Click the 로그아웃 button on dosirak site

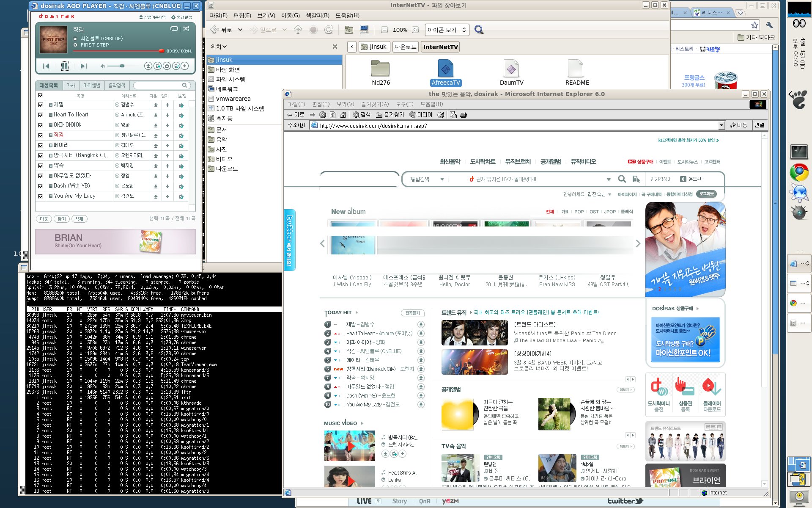pos(707,194)
